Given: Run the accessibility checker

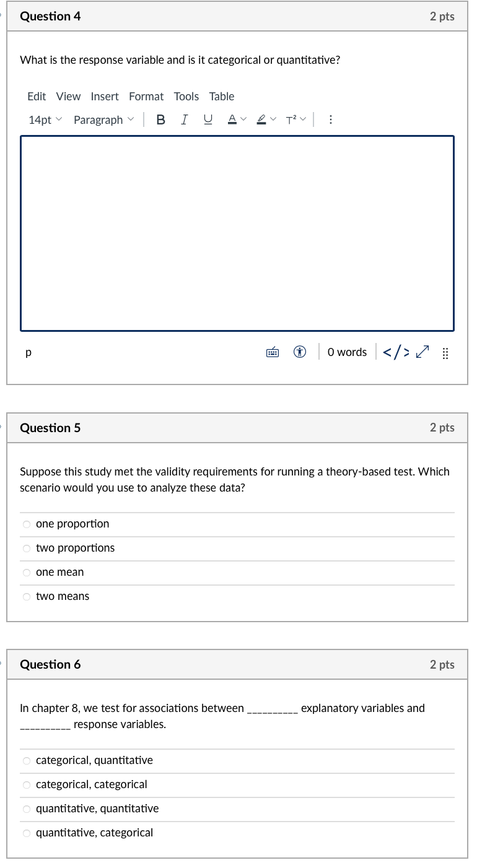Looking at the screenshot, I should (299, 352).
